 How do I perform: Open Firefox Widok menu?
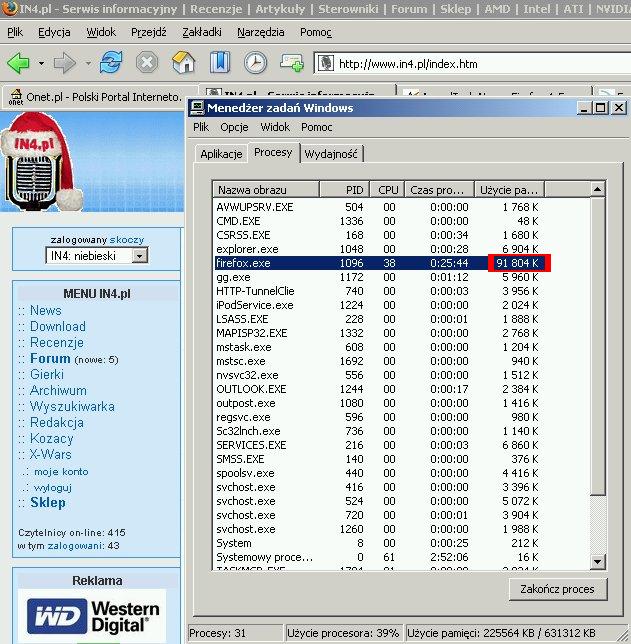point(101,32)
